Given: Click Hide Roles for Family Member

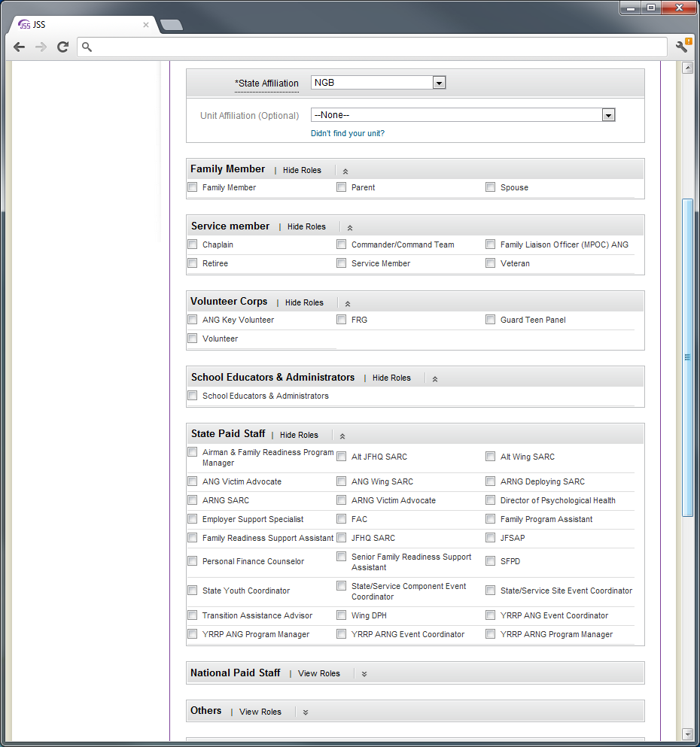Looking at the screenshot, I should pyautogui.click(x=302, y=170).
